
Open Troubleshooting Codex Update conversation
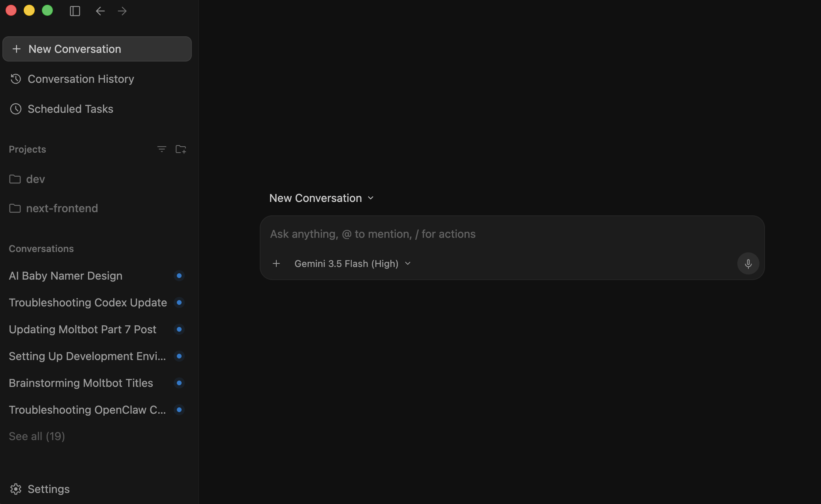[x=88, y=302]
